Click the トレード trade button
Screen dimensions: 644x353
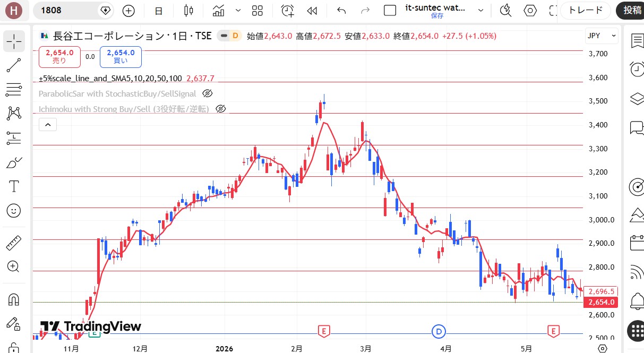[585, 10]
